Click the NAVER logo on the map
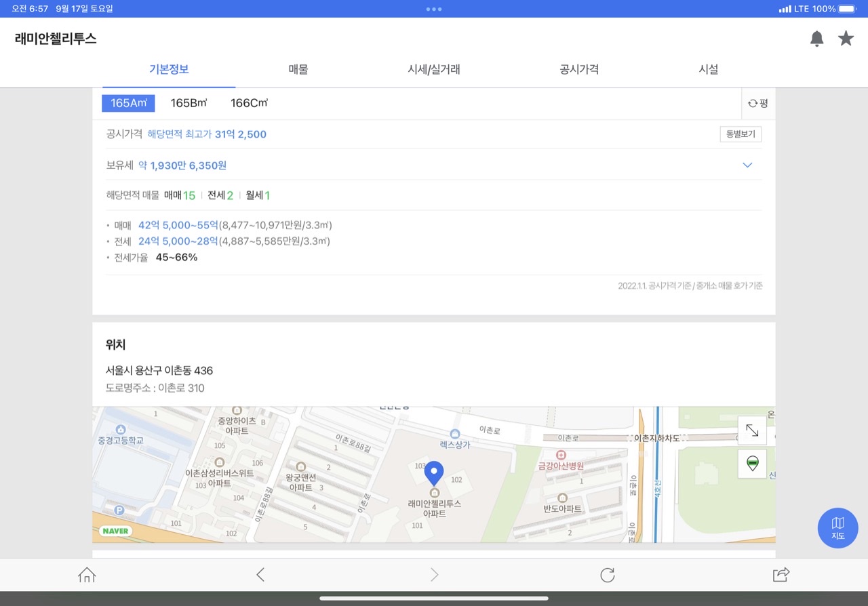The height and width of the screenshot is (606, 868). tap(115, 531)
